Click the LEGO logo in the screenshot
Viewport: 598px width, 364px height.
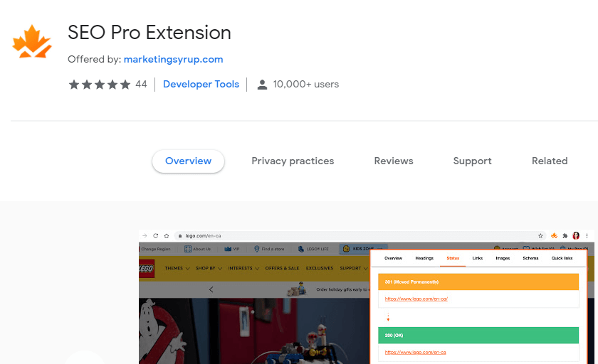[x=147, y=269]
